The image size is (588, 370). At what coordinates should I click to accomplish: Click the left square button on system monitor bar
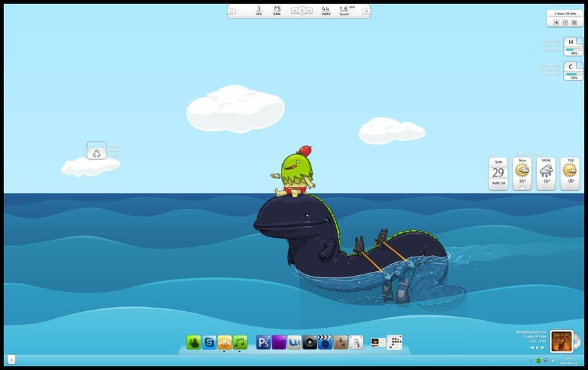[x=232, y=11]
